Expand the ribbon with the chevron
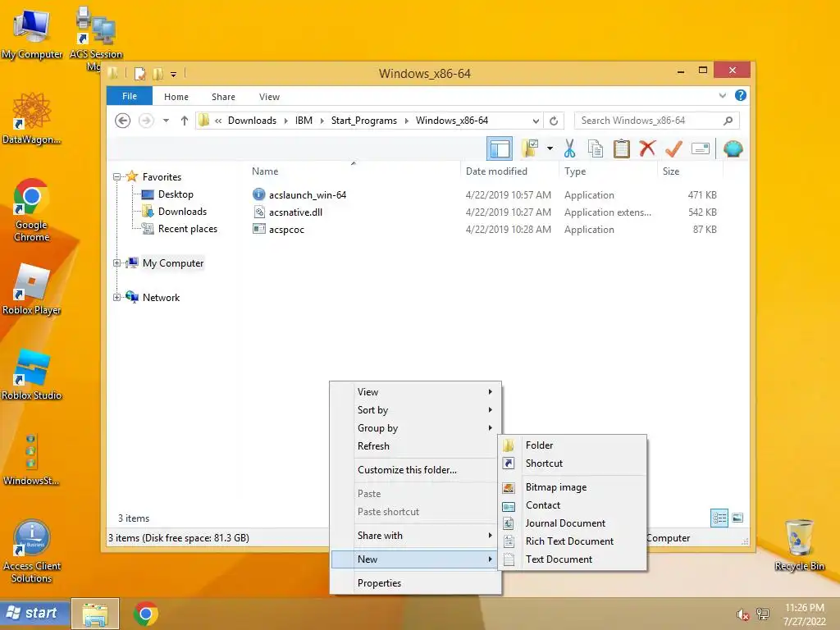Viewport: 840px width, 630px height. (722, 95)
